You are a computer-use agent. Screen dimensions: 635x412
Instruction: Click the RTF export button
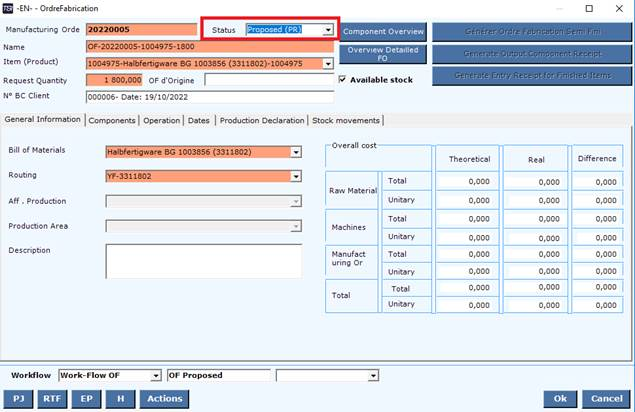click(x=52, y=398)
